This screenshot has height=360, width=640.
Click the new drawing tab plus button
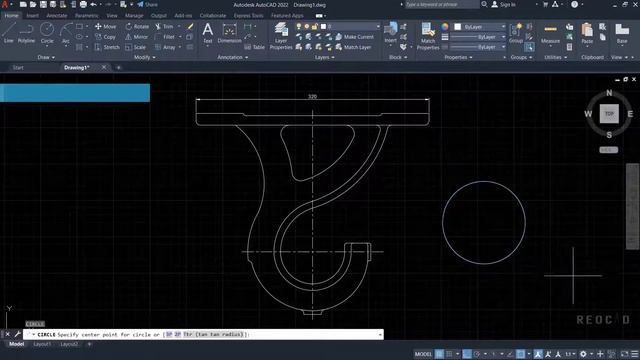[x=119, y=68]
